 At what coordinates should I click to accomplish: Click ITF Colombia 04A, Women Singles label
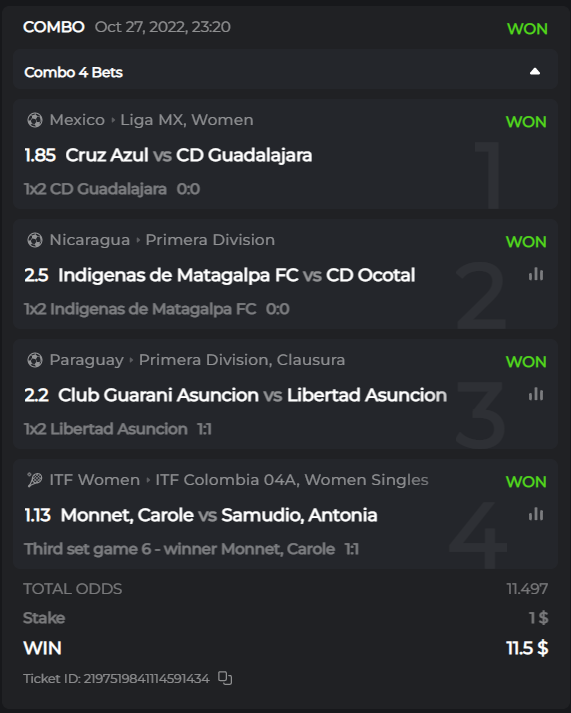(x=292, y=480)
